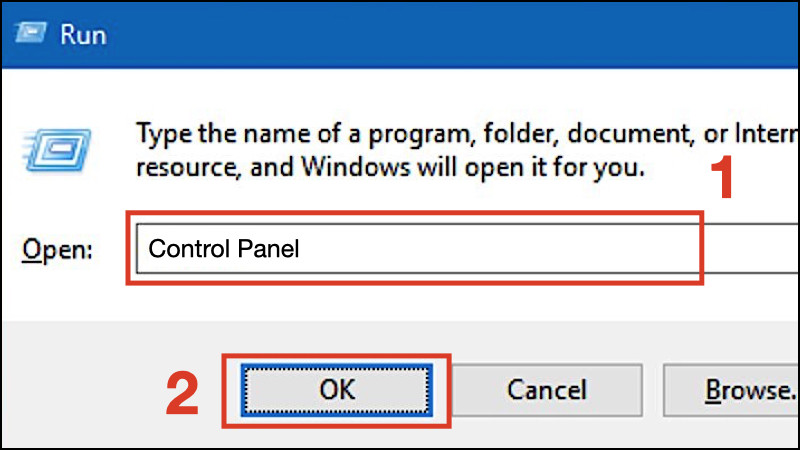Click the red number 2 annotation

(182, 393)
